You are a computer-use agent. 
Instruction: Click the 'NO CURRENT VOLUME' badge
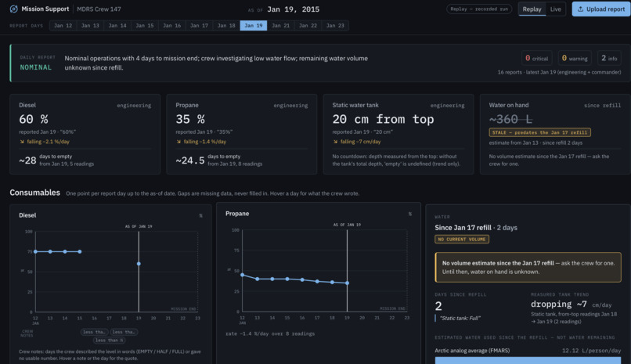tap(462, 240)
